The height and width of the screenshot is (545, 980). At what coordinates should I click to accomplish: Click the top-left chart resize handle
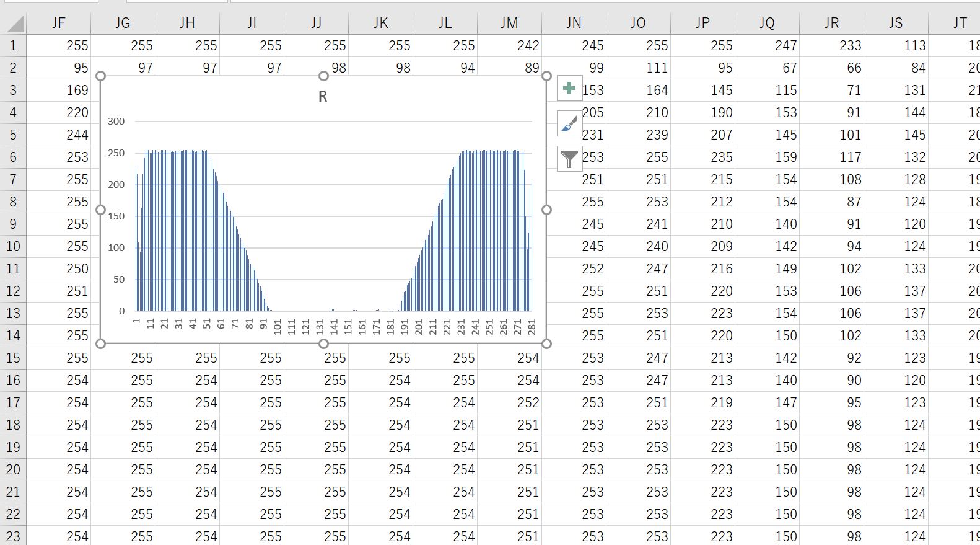point(101,76)
